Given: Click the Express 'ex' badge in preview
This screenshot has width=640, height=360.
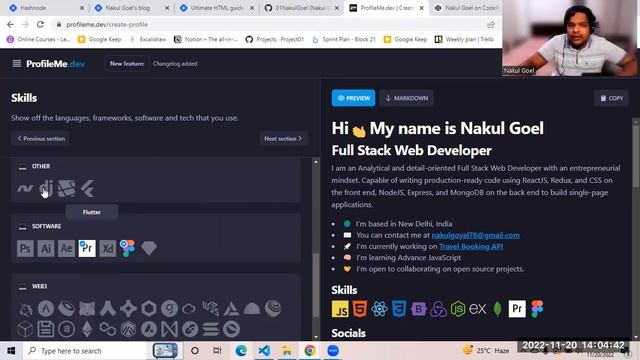Looking at the screenshot, I should coord(478,309).
